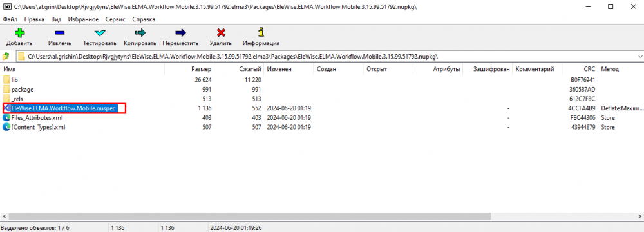
Task: Sort by the Комментарий column header
Action: tap(537, 69)
